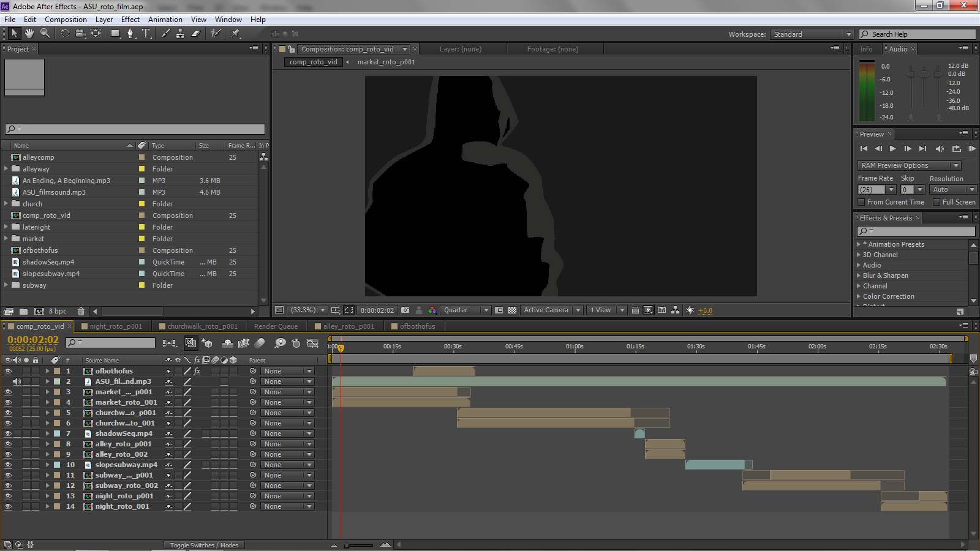Select the Hand tool in toolbar
Screen dimensions: 980x551
click(29, 33)
